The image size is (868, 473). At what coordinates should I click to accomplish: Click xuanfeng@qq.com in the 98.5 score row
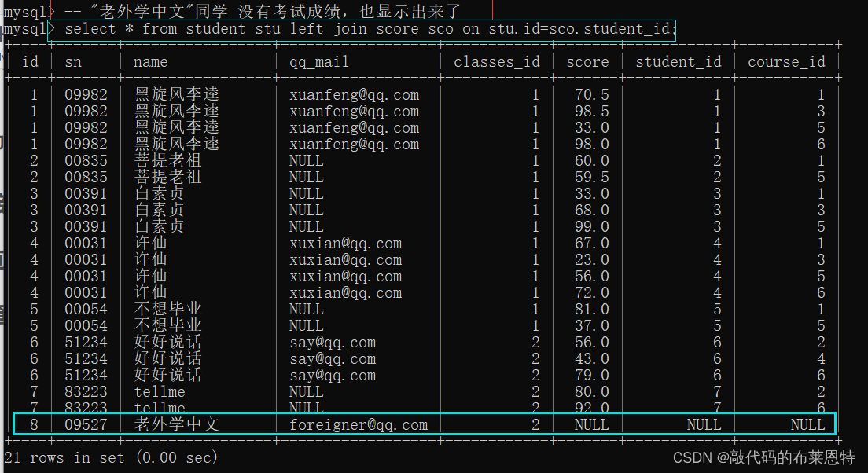pos(354,112)
